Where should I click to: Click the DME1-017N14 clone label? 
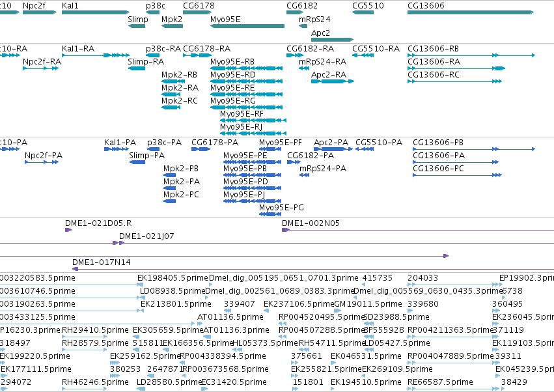tap(102, 262)
